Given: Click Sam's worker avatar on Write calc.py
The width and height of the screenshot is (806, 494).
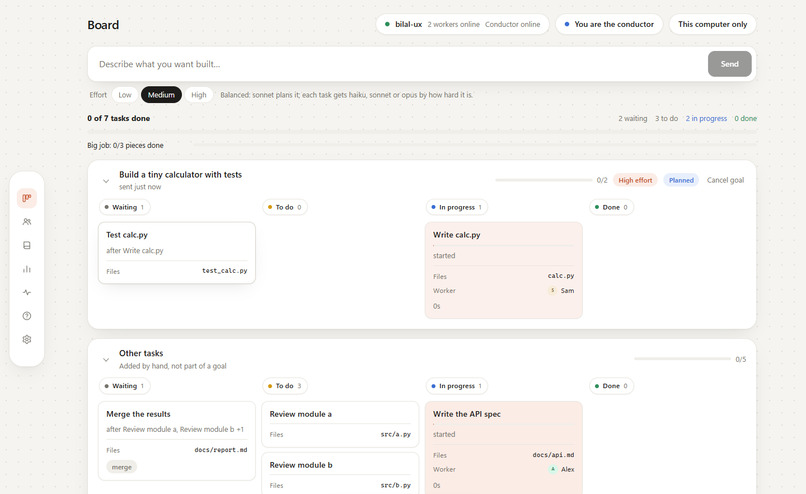Looking at the screenshot, I should (x=553, y=290).
